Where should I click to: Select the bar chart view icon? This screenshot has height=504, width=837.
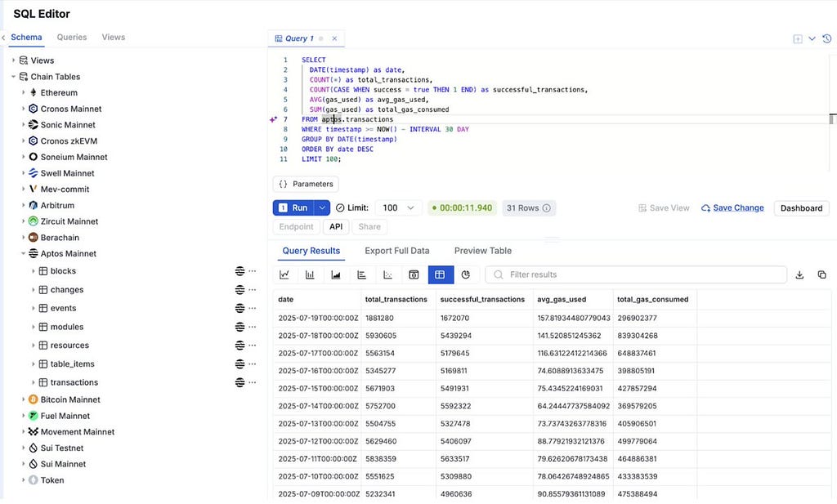pyautogui.click(x=310, y=274)
